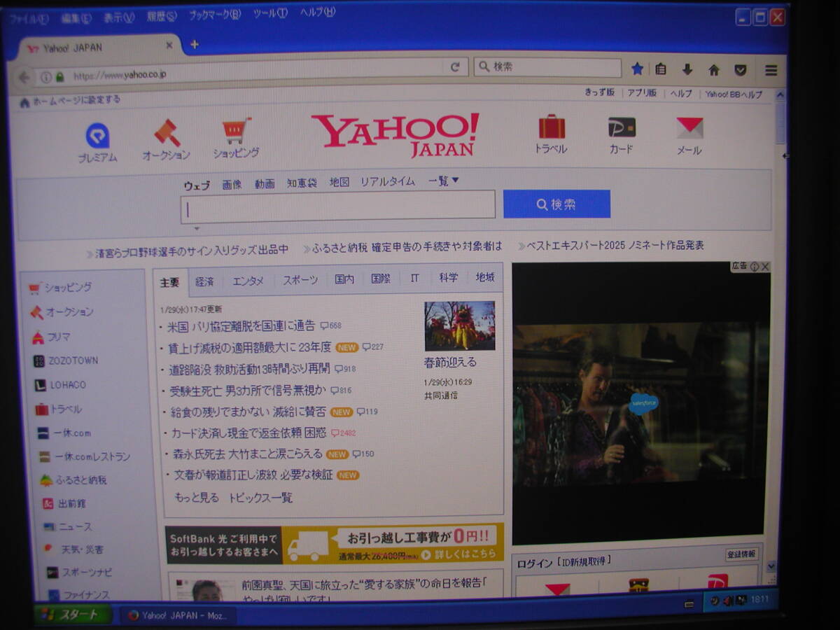Click the Yahoo! JAPAN logo
This screenshot has height=630, width=840.
coord(395,134)
